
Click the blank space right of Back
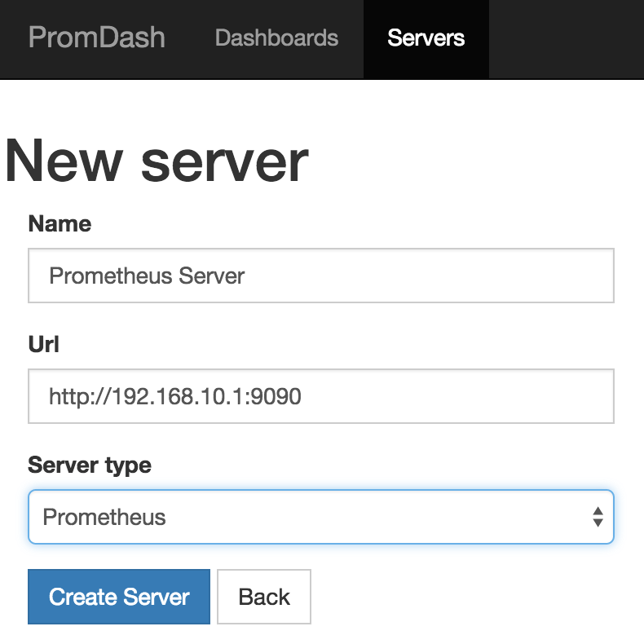pos(476,597)
